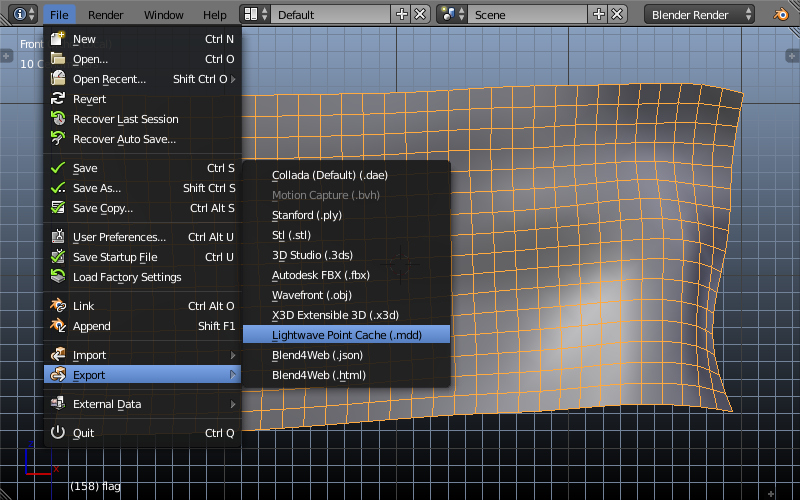Expand the right properties region plus tab

coord(792,56)
